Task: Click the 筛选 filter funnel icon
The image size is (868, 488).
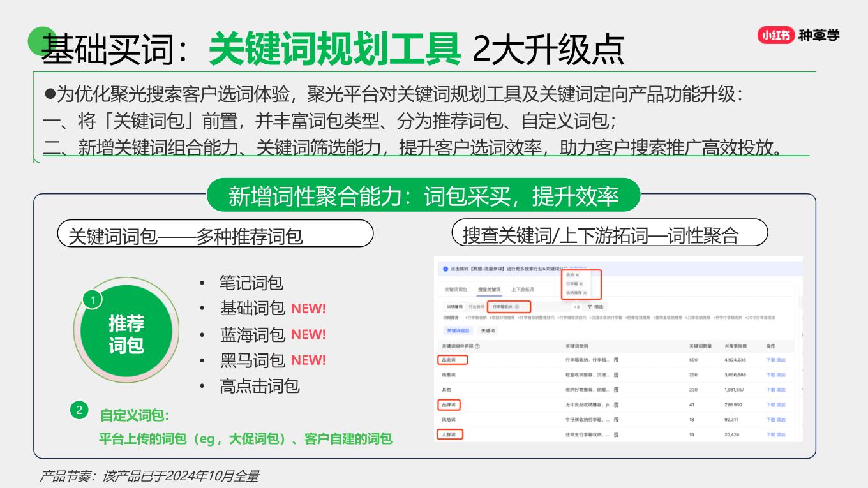Action: tap(590, 307)
